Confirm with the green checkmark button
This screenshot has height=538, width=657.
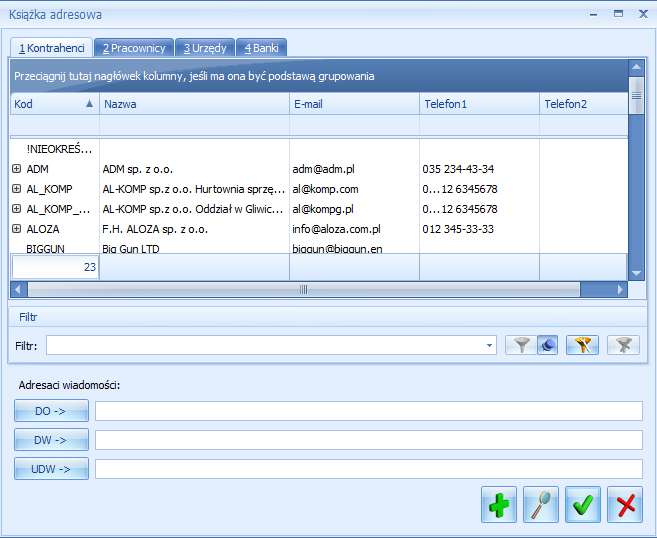(x=582, y=505)
